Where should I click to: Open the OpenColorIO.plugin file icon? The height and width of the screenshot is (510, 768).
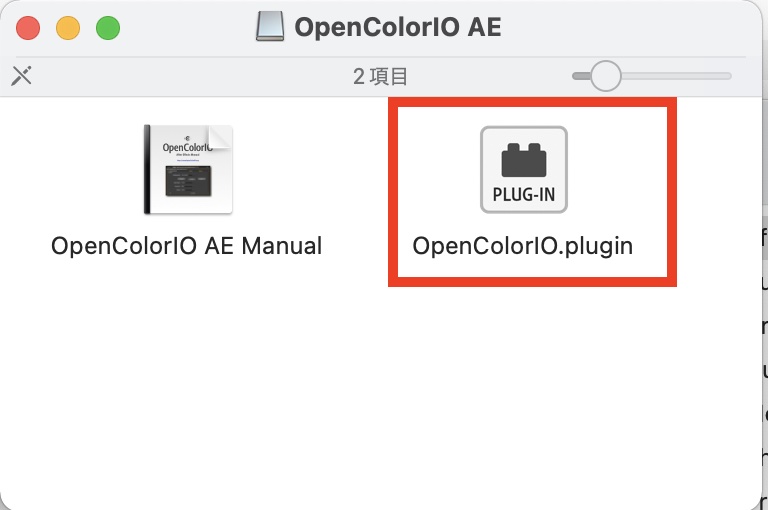click(x=523, y=170)
